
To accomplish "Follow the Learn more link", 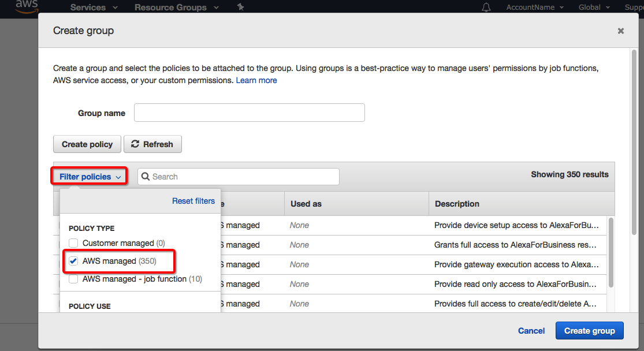I will 256,80.
